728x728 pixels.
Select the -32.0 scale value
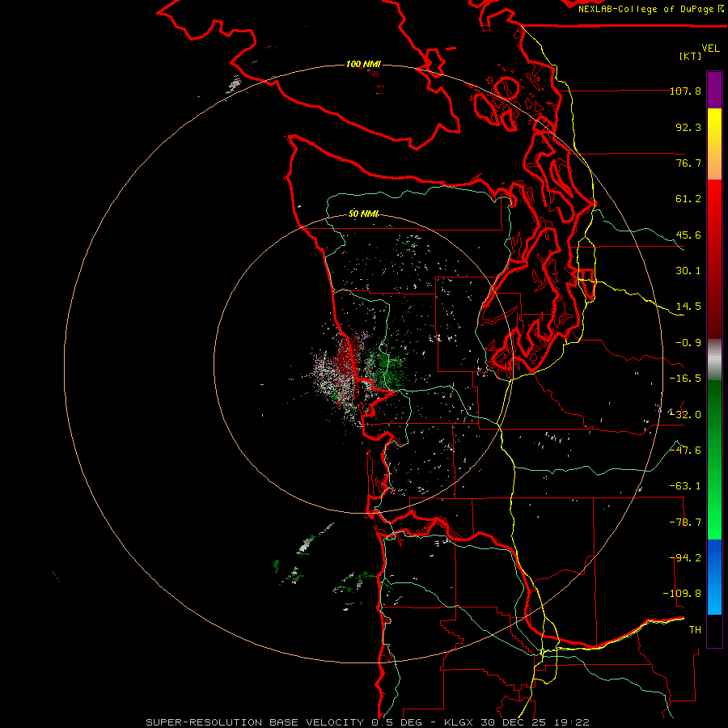coord(685,415)
